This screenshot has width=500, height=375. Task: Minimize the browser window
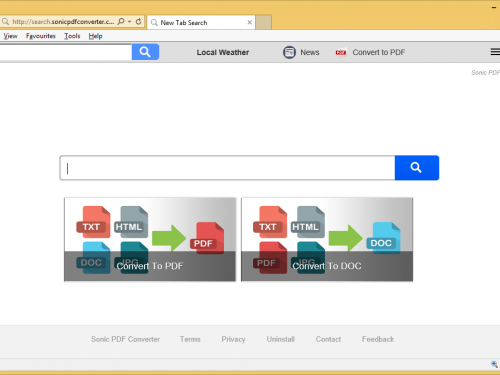[494, 7]
